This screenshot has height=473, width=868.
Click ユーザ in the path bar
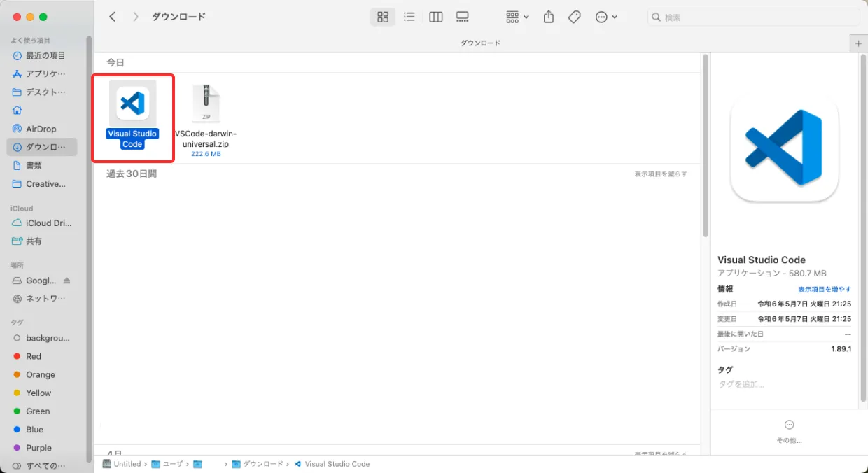[x=167, y=464]
